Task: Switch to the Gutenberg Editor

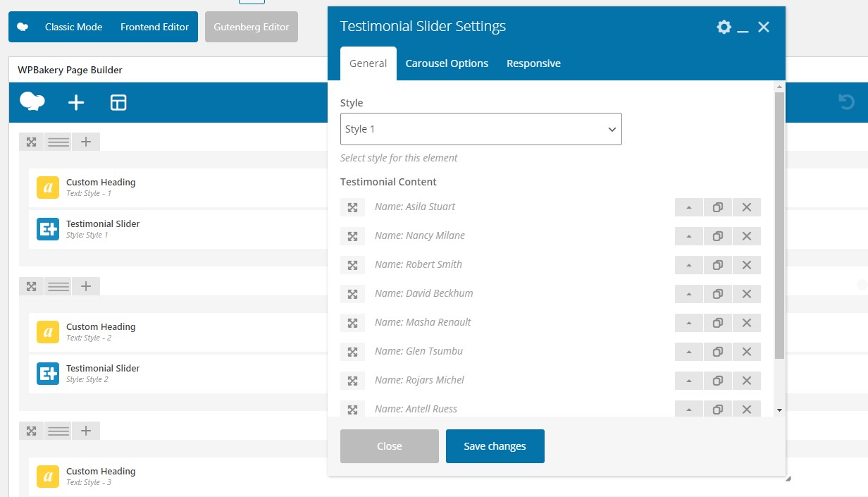Action: [x=252, y=27]
